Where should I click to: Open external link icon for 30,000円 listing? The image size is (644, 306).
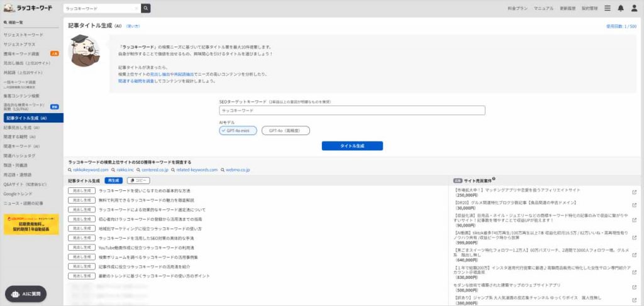pyautogui.click(x=634, y=204)
